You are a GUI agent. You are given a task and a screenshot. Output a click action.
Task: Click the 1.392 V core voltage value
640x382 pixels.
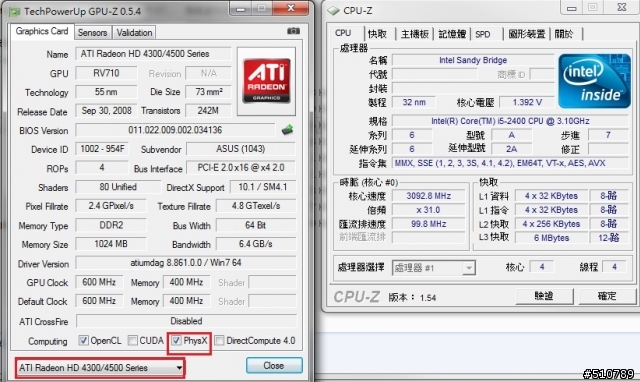click(x=527, y=102)
